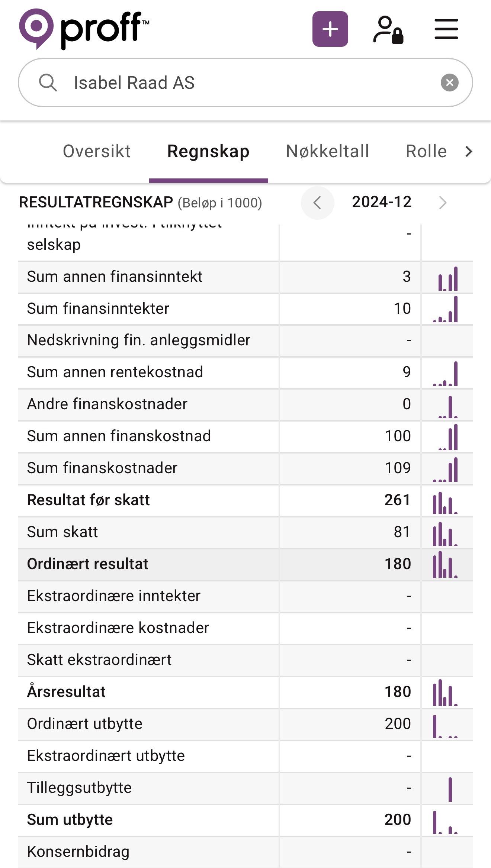The height and width of the screenshot is (868, 491).
Task: Show the Sum skatt trend chart
Action: pyautogui.click(x=445, y=534)
